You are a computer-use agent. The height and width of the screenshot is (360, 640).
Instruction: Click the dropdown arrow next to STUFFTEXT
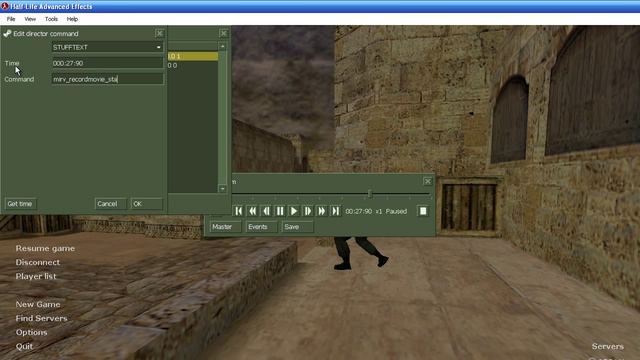point(159,47)
